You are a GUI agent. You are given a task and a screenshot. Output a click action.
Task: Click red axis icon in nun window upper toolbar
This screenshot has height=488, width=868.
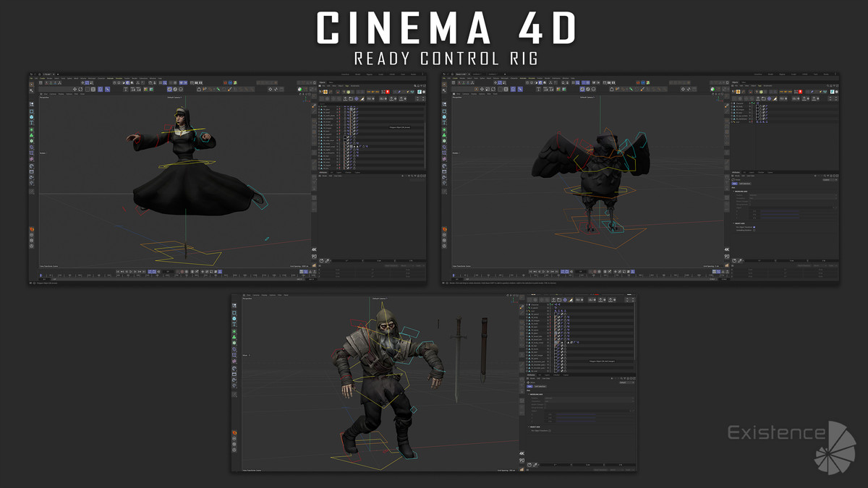coord(46,83)
